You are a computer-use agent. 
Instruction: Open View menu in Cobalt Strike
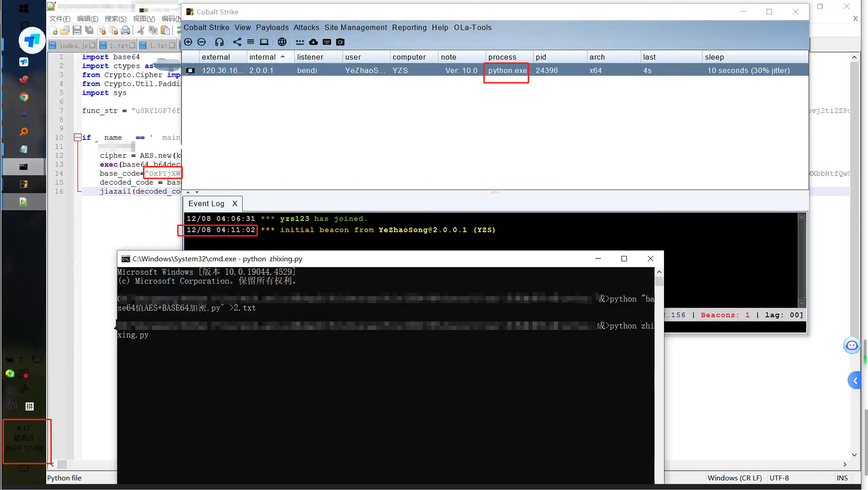pos(243,27)
